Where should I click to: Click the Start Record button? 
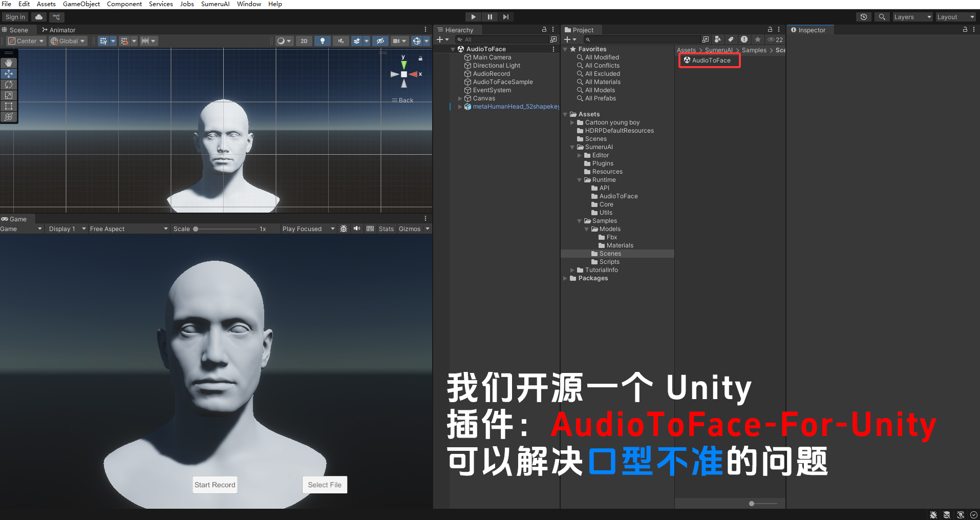215,485
